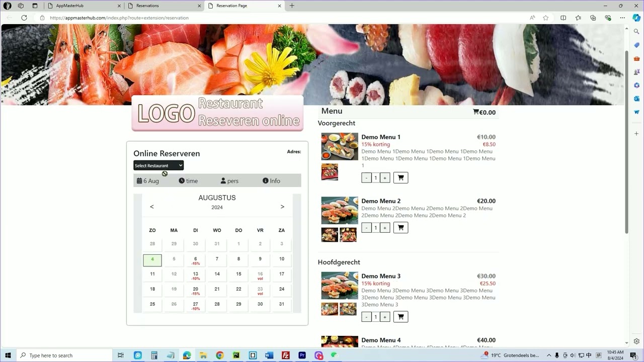Switch to the pers tab
644x362 pixels.
pyautogui.click(x=229, y=180)
